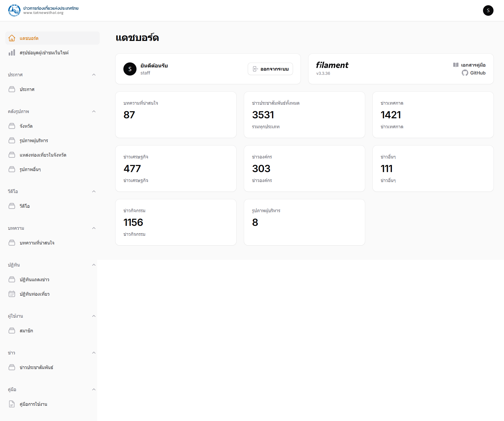Open สรุปข้อมูลผู้เข้าชมเว็บไซต์ page
The image size is (504, 421).
coord(52,52)
